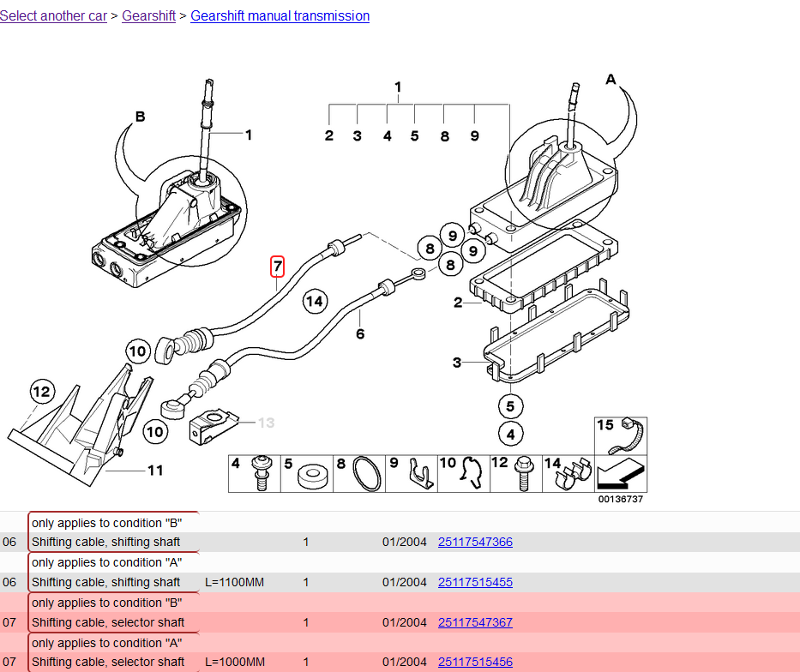Select the part 12 bolt legend icon

(520, 474)
